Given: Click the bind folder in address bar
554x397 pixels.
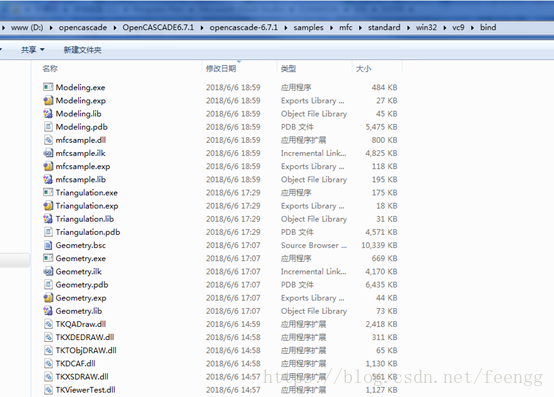Looking at the screenshot, I should click(488, 28).
